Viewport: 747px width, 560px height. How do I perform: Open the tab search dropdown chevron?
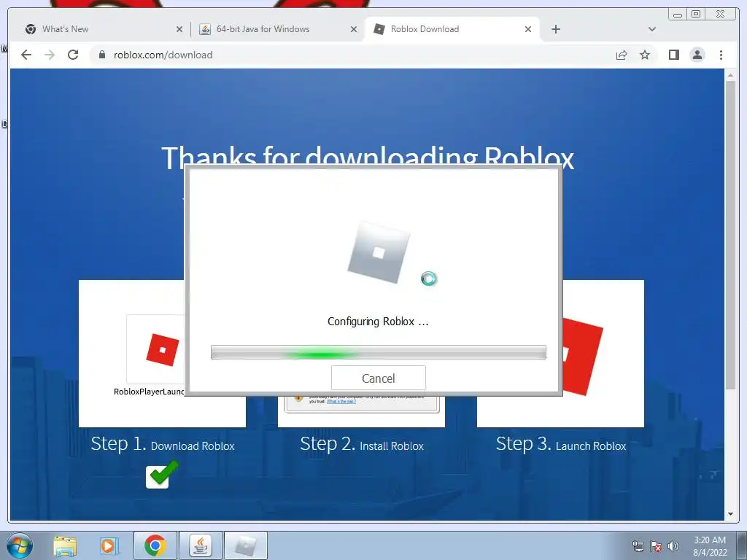coord(652,29)
